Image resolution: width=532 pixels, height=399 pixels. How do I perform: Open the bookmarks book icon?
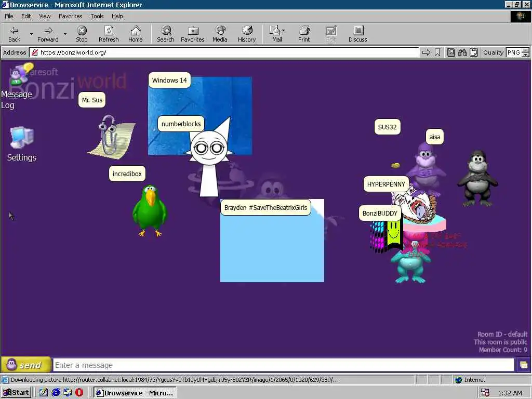[451, 52]
